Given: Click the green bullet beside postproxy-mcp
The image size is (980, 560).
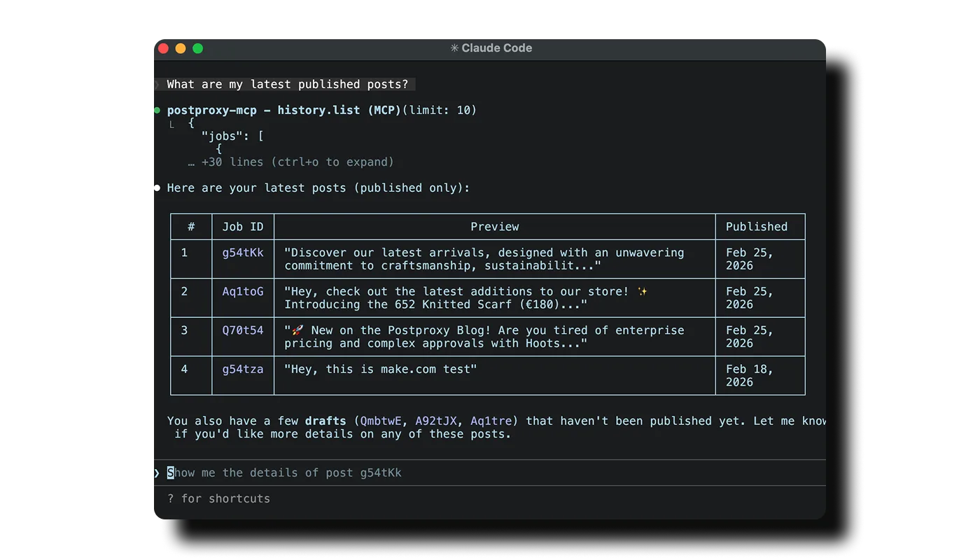Looking at the screenshot, I should point(157,111).
